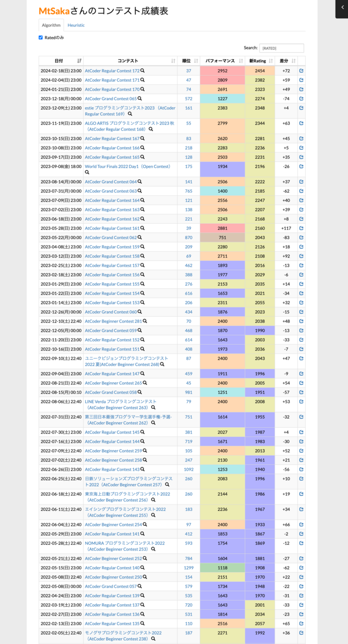
Task: Click magnifier icon beside AtCoder Regular Contest 147
Action: (143, 374)
